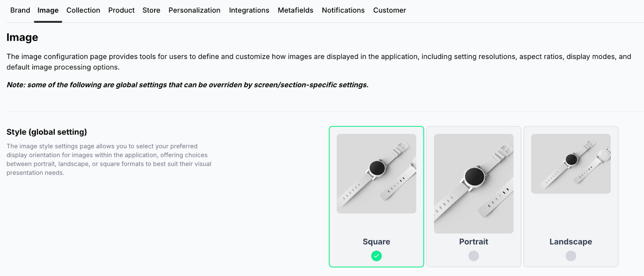Click the green checkmark under Square

coord(376,256)
